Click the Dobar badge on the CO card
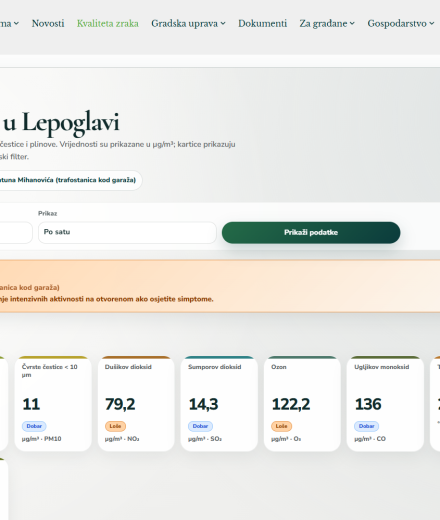440x520 pixels. click(367, 426)
